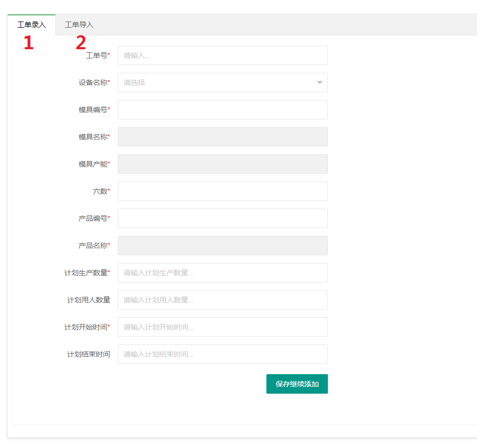
Task: Focus the 工单号 input field
Action: click(222, 55)
